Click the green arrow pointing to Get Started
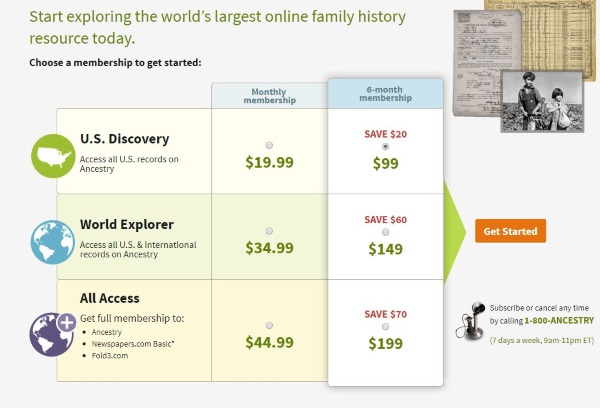The image size is (600, 408). (x=453, y=231)
